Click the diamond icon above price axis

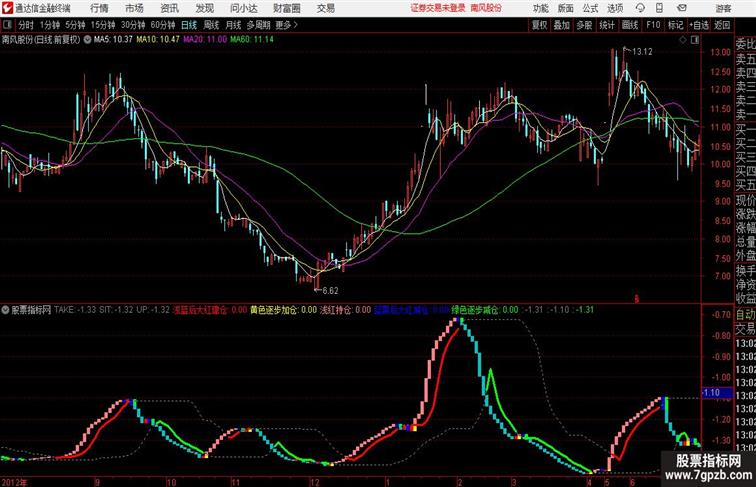683,40
